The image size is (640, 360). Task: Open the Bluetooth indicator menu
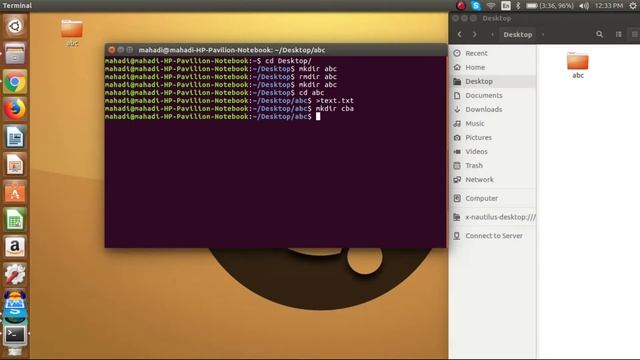[x=518, y=5]
